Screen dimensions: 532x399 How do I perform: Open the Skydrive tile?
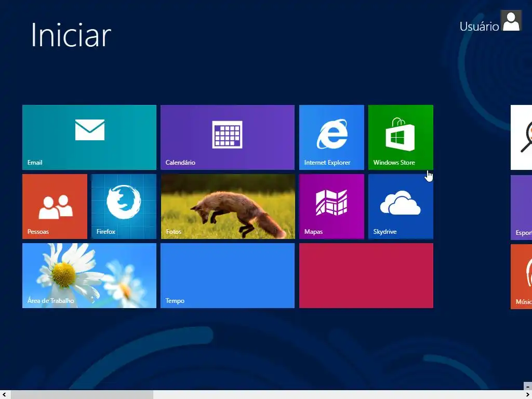point(401,207)
